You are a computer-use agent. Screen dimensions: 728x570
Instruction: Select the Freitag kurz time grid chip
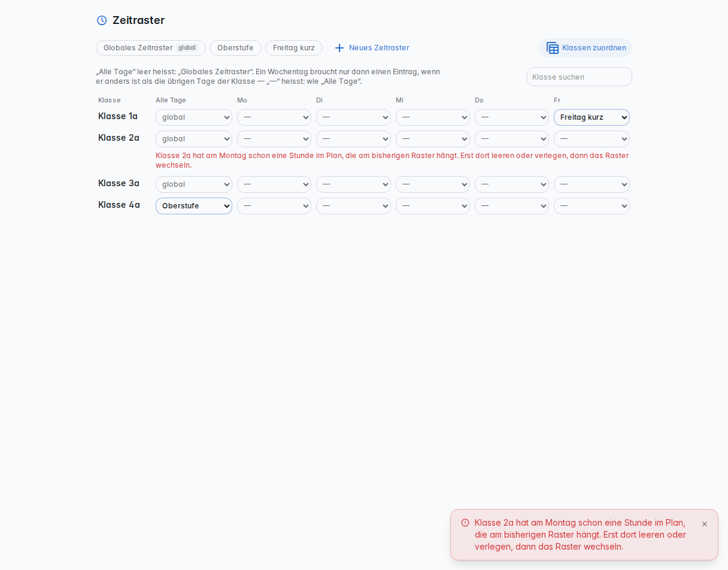(294, 48)
